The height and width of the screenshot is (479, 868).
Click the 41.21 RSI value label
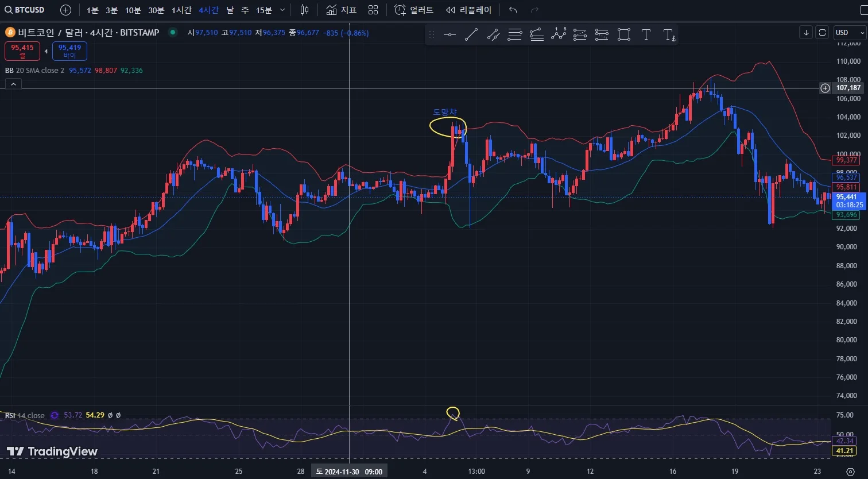coord(844,451)
